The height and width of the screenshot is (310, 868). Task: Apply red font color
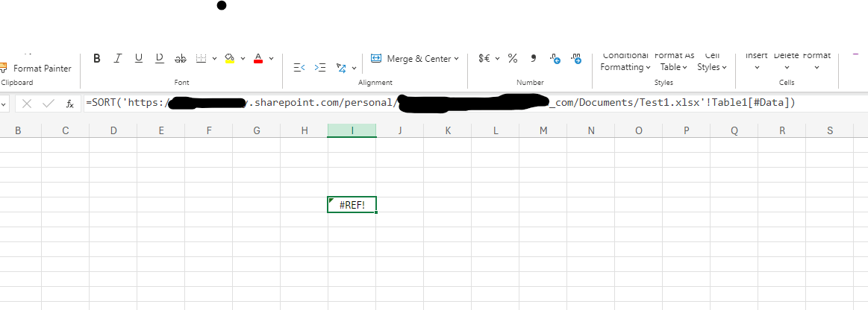coord(258,59)
